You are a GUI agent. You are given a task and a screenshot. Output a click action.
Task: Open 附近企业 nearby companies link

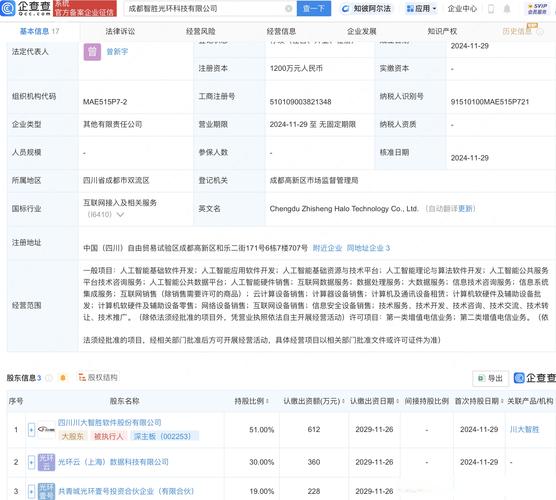coord(327,248)
